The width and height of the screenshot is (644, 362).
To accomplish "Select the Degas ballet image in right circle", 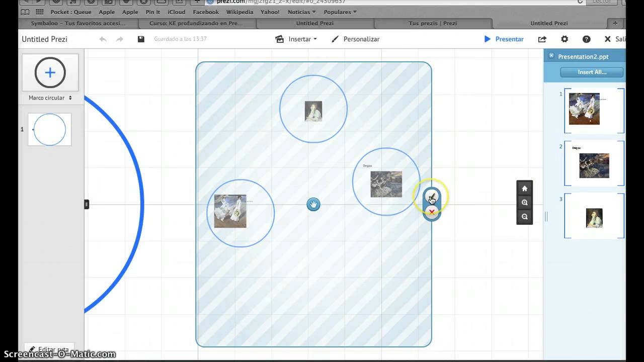I will (x=386, y=184).
